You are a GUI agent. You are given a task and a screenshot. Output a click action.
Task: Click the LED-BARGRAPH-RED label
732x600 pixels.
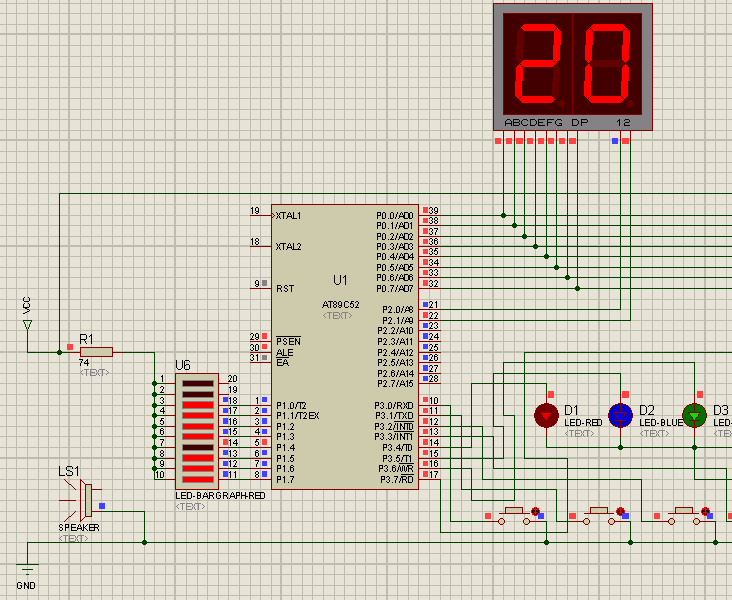pyautogui.click(x=220, y=495)
